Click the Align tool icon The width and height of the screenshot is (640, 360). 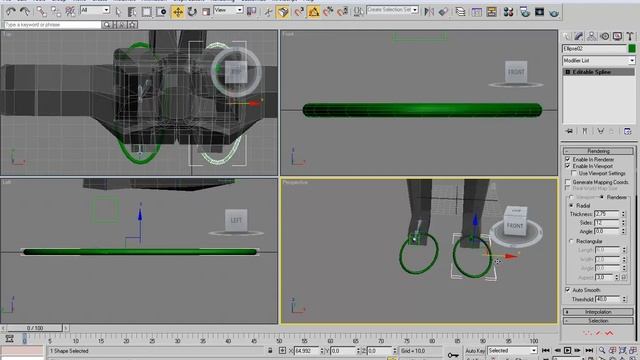443,11
